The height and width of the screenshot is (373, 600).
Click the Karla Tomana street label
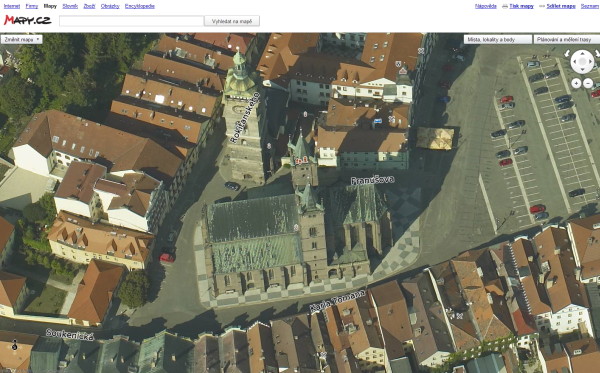coord(337,301)
